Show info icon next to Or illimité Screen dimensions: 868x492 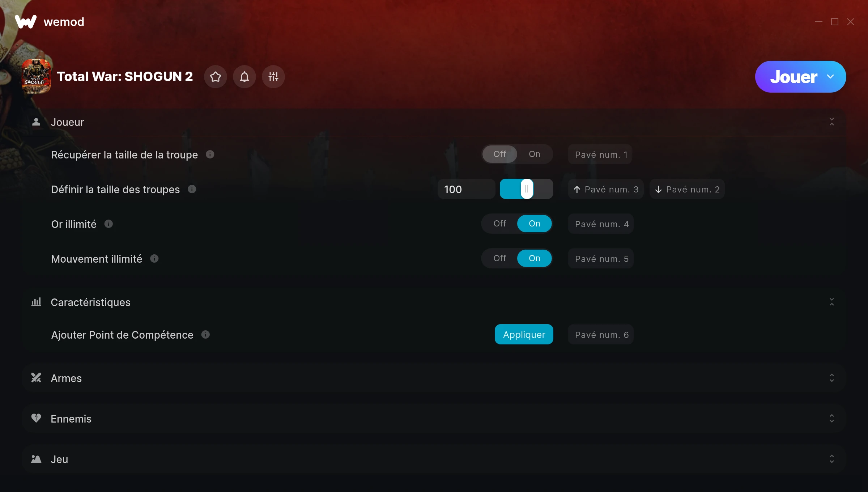click(x=109, y=224)
